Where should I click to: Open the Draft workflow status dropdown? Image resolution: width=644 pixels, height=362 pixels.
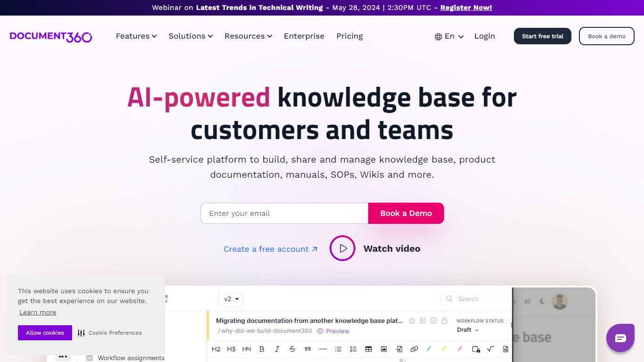[x=468, y=330]
